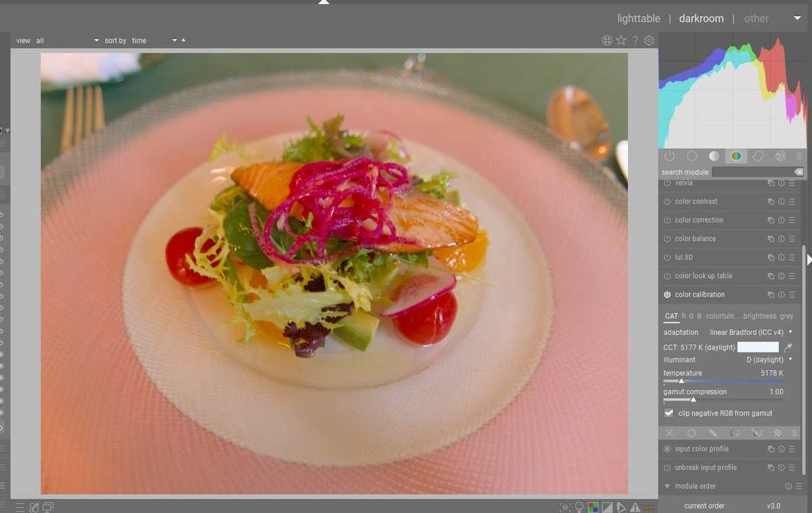Open second darkroom window icon

(48, 507)
